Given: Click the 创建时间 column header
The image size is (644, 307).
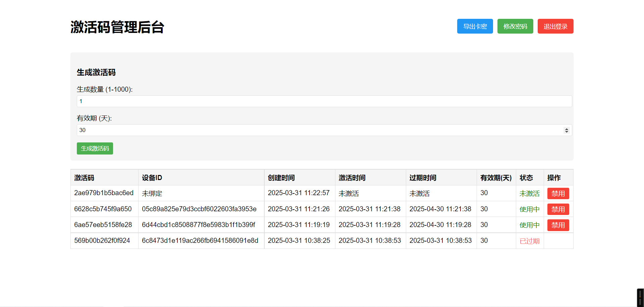Looking at the screenshot, I should [281, 178].
